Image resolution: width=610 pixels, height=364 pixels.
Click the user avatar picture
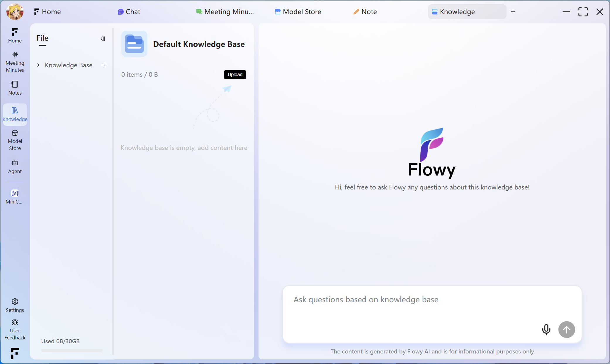15,12
